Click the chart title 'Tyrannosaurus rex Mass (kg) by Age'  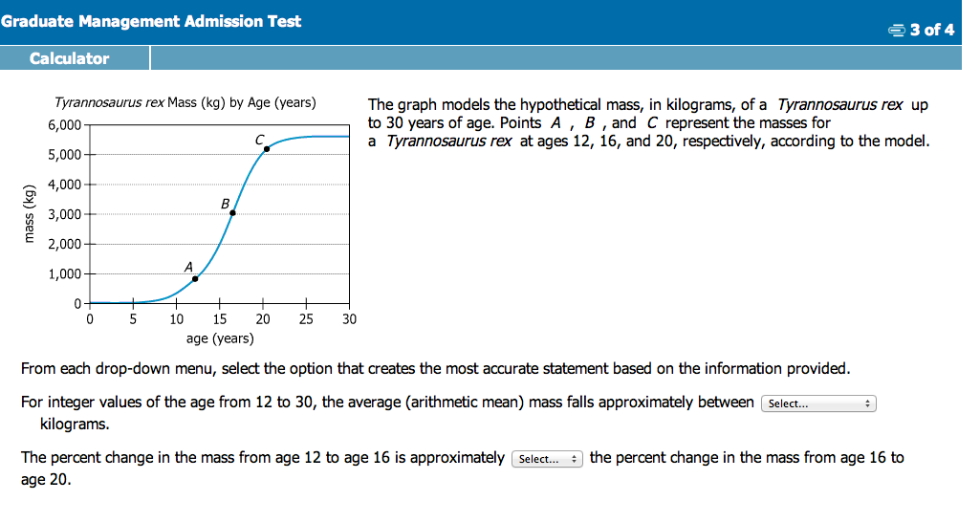[x=185, y=102]
